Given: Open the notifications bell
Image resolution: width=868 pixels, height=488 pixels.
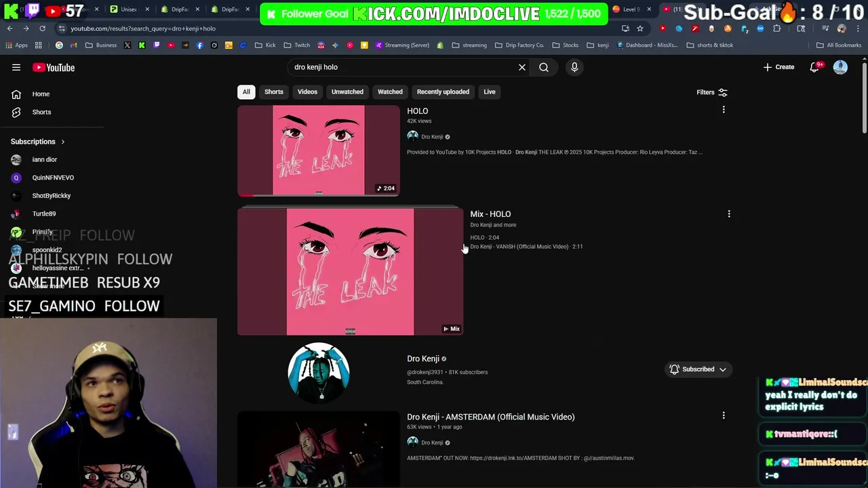Looking at the screenshot, I should coord(815,67).
